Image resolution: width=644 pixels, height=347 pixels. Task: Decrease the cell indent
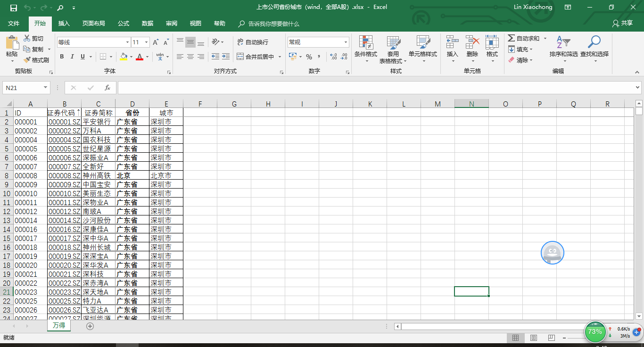(215, 57)
